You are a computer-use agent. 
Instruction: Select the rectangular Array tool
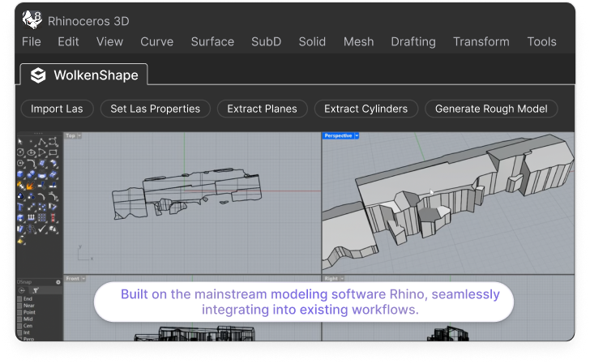(x=42, y=217)
